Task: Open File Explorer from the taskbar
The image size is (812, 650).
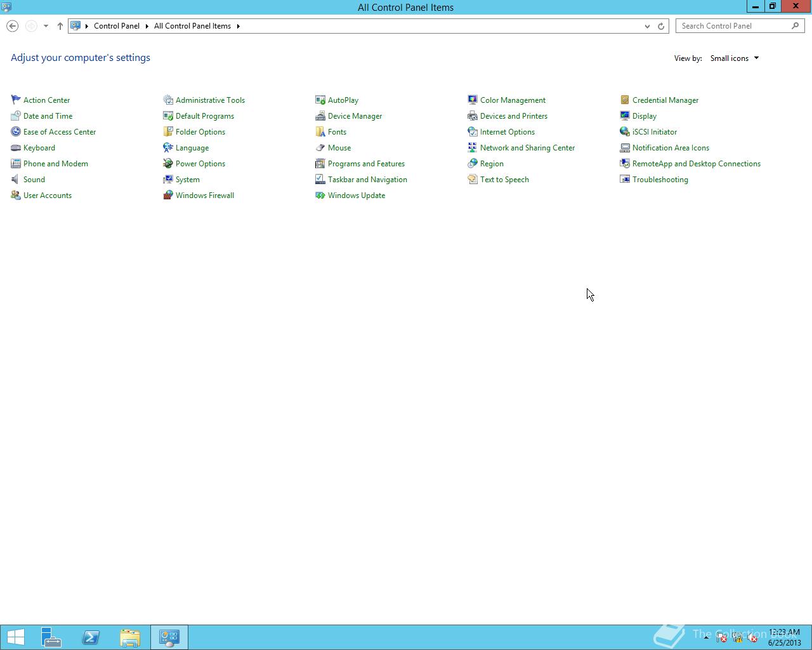Action: point(130,637)
